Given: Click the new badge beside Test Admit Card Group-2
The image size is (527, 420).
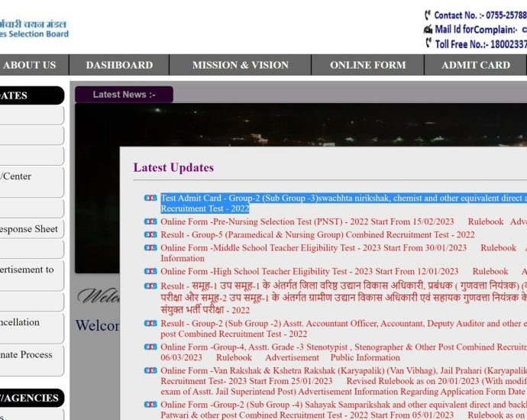Looking at the screenshot, I should coord(150,199).
